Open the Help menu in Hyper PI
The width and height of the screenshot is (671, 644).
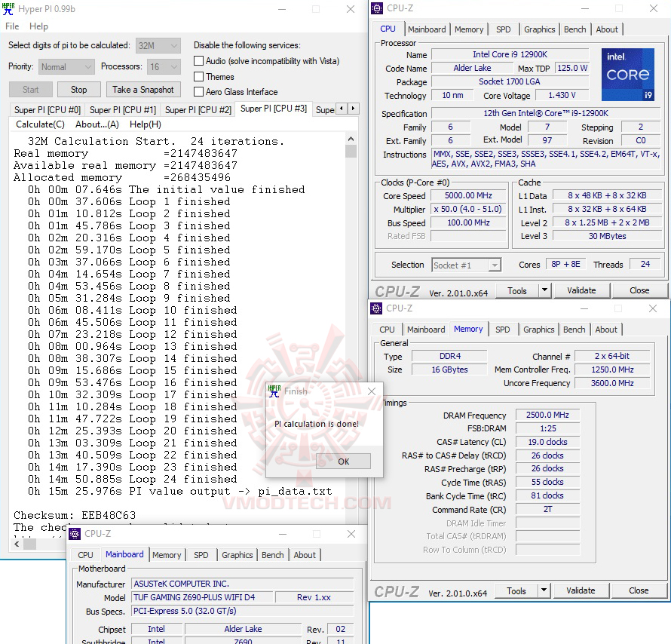(x=38, y=26)
